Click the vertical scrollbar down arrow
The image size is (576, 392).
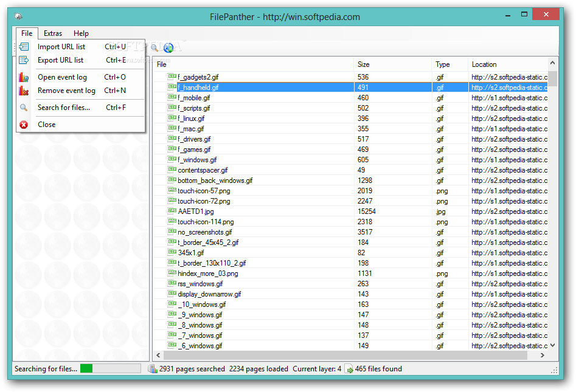tap(552, 345)
